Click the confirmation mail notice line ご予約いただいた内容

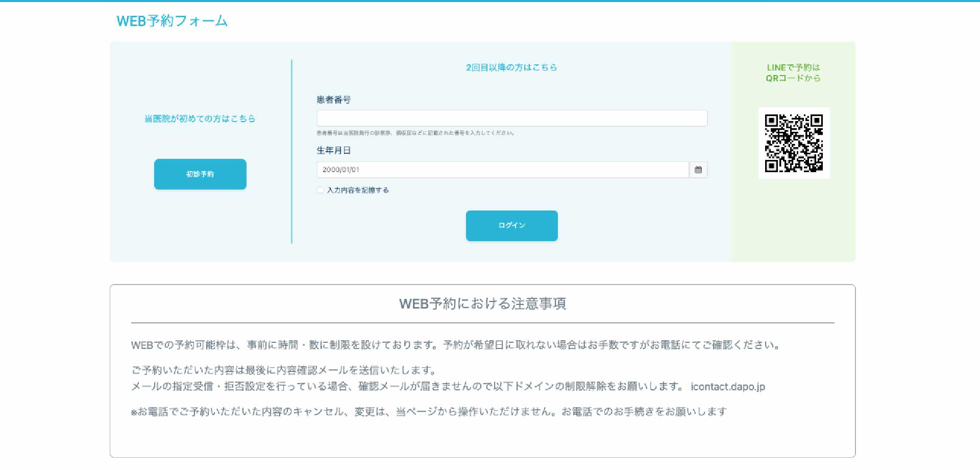click(284, 370)
